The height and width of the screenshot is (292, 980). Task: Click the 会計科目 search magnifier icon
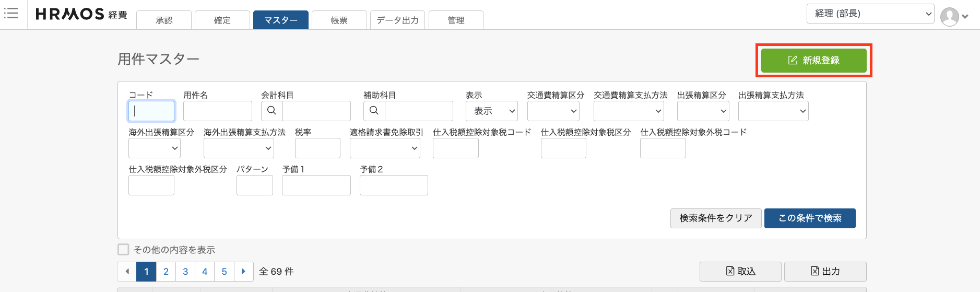pyautogui.click(x=271, y=111)
